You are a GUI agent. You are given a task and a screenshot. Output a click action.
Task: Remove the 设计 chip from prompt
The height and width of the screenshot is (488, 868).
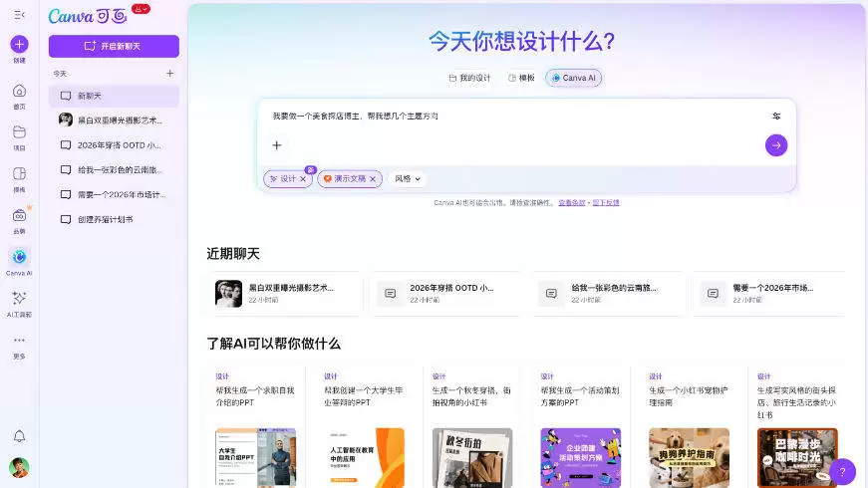pos(303,179)
